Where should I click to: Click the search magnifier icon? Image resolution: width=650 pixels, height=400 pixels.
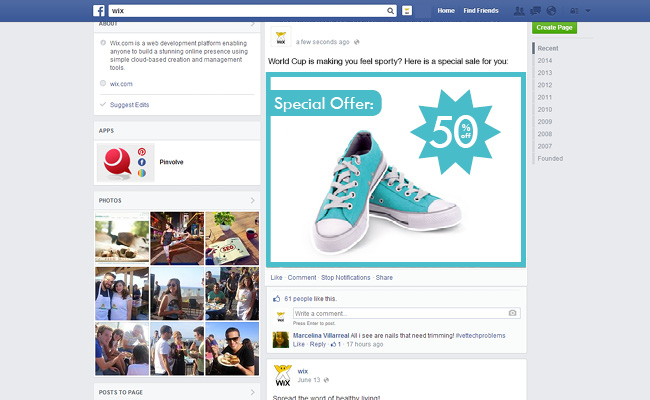point(390,11)
